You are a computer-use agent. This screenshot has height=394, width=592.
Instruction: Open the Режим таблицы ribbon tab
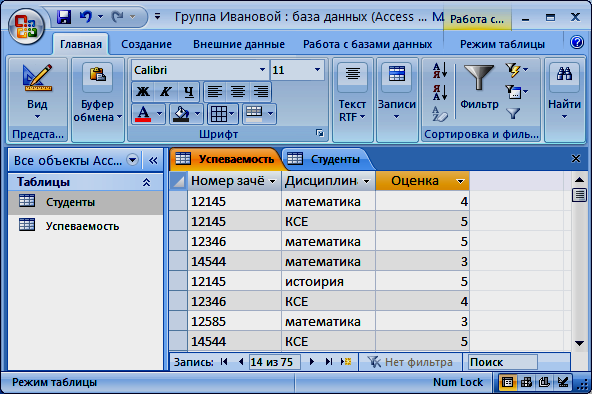pyautogui.click(x=502, y=44)
